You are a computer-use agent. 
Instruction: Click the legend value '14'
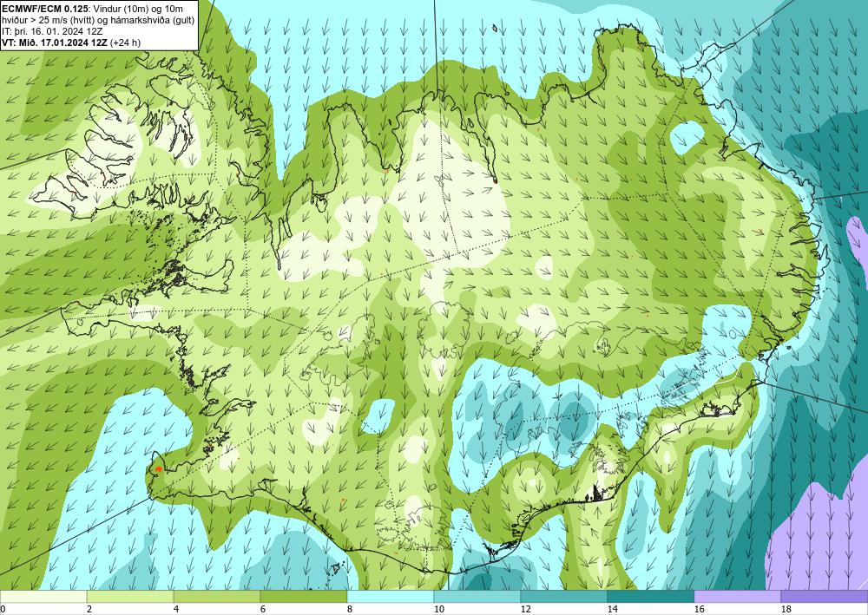(613, 610)
